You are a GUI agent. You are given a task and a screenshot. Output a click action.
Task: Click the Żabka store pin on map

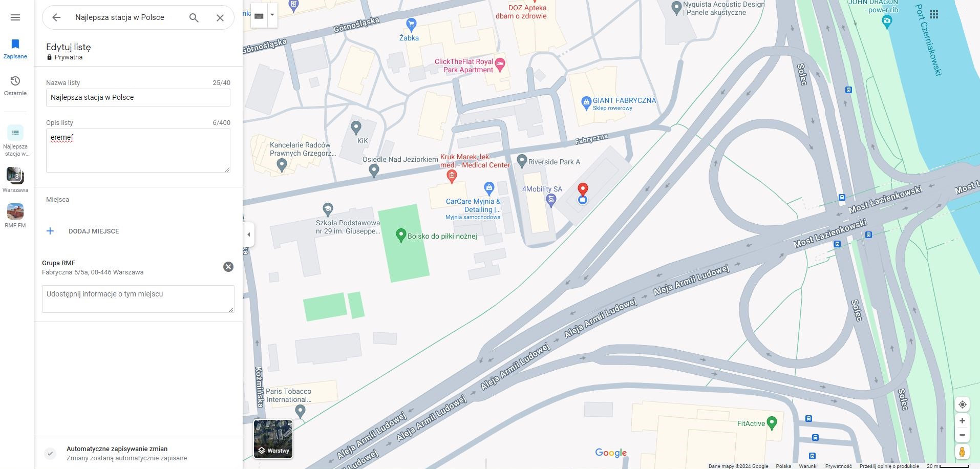(411, 24)
